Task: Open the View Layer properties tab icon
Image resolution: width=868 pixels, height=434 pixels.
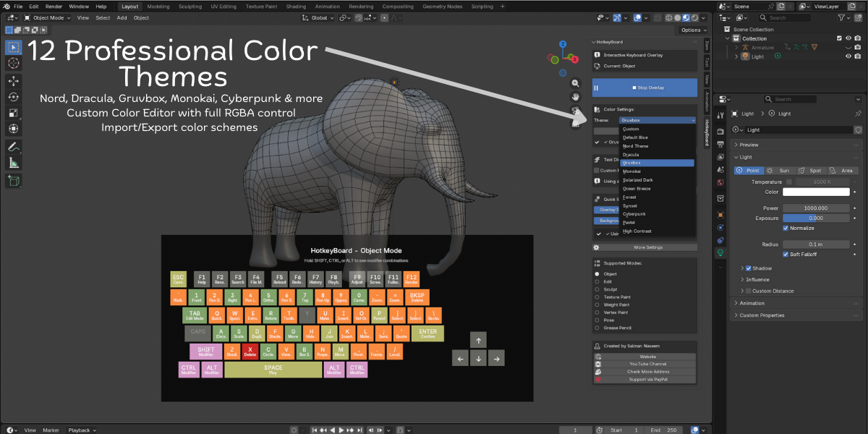Action: (720, 156)
